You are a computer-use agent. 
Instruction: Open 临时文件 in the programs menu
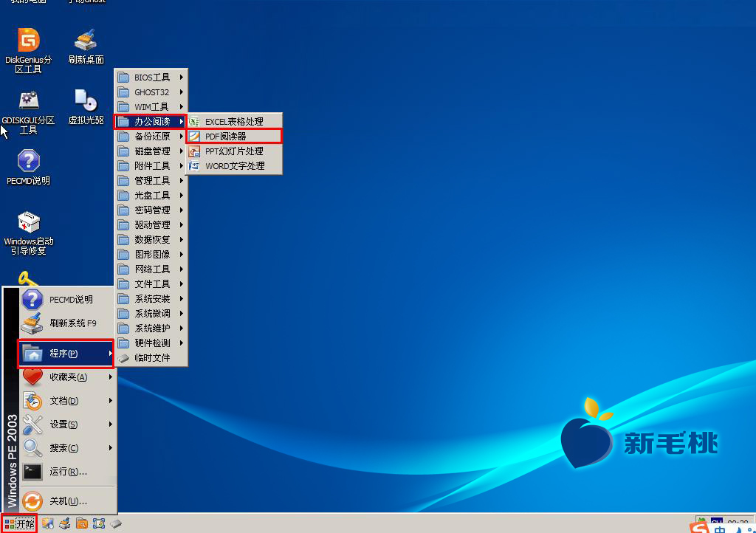pos(151,357)
